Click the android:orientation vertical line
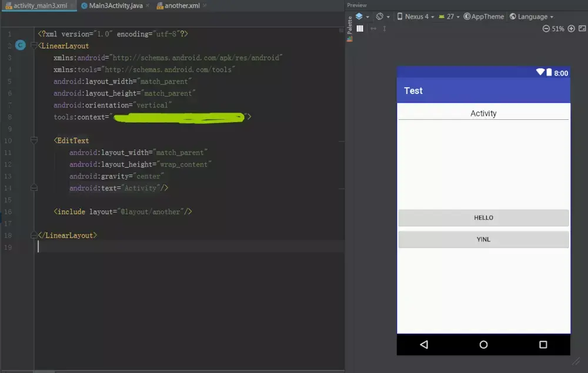The height and width of the screenshot is (373, 588). [x=112, y=105]
